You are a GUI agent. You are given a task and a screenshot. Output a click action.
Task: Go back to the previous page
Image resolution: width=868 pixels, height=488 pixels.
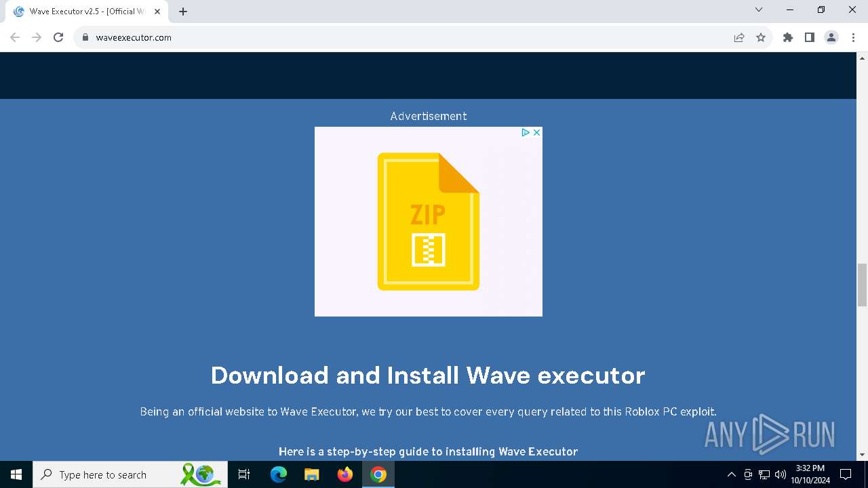[15, 37]
